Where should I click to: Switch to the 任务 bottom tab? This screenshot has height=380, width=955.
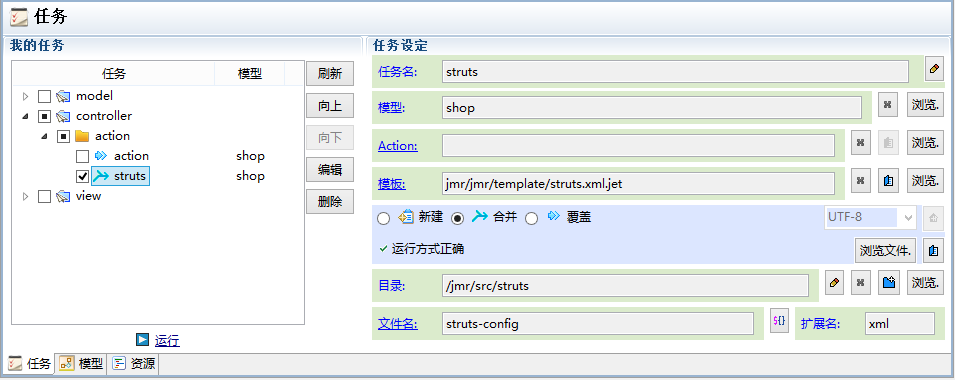click(x=30, y=364)
